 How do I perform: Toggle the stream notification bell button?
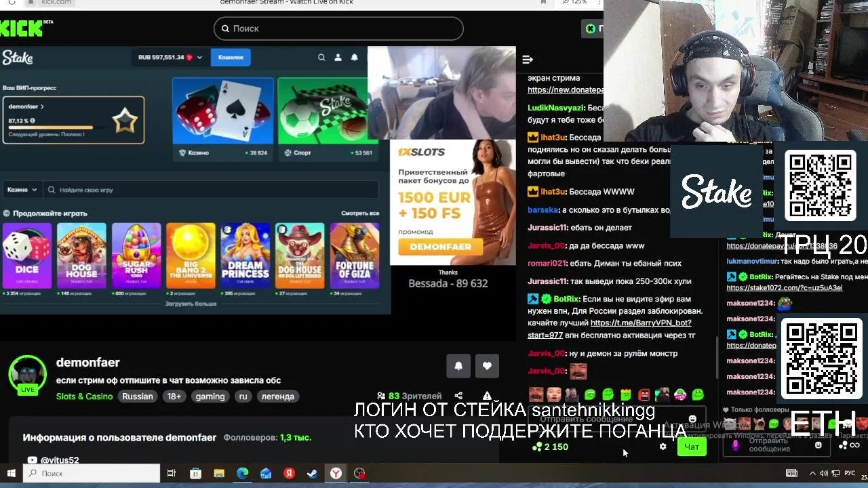pyautogui.click(x=458, y=366)
